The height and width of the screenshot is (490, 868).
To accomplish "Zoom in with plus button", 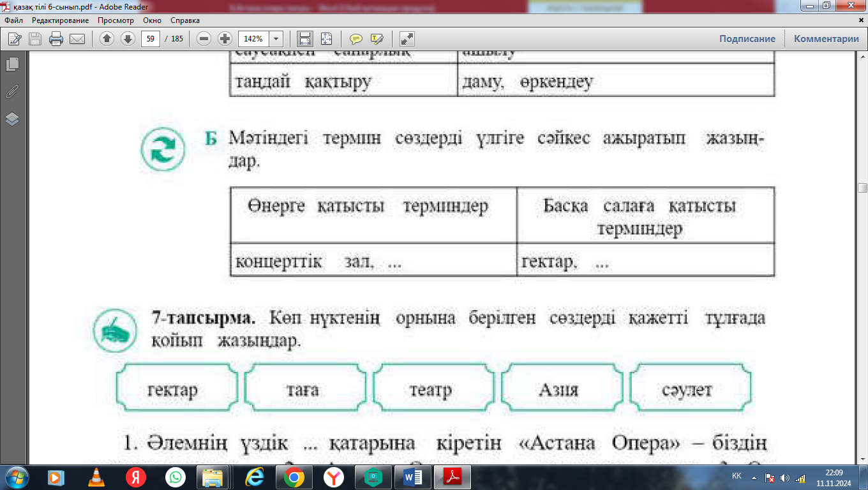I will 225,39.
